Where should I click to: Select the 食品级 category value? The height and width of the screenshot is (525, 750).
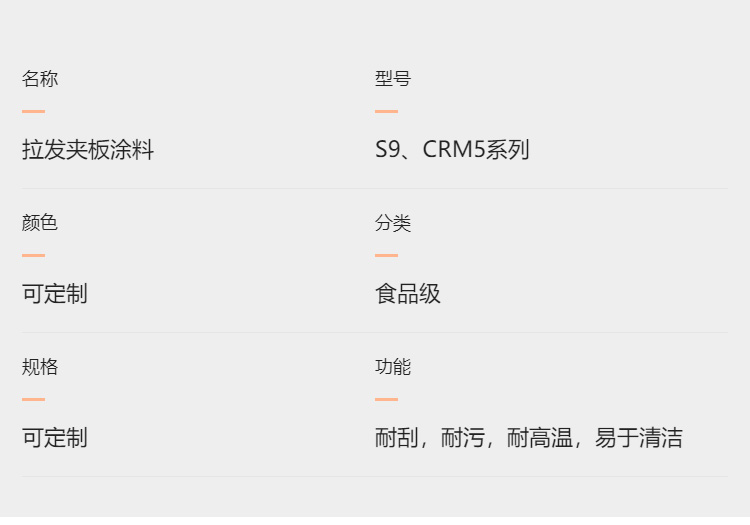[x=408, y=294]
